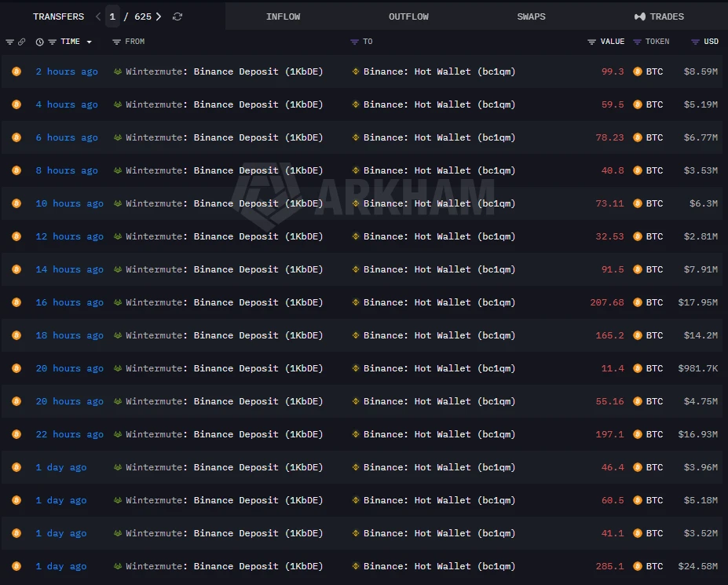Click BTC token icon in $14.2M row
This screenshot has width=728, height=585.
click(638, 335)
